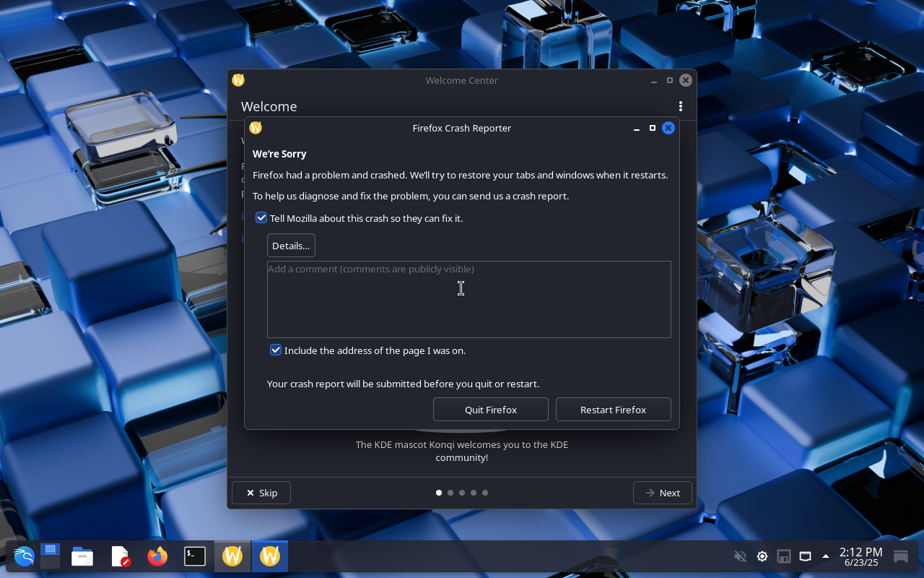Viewport: 924px width, 578px height.
Task: Minimize the Welcome Center window
Action: (x=654, y=81)
